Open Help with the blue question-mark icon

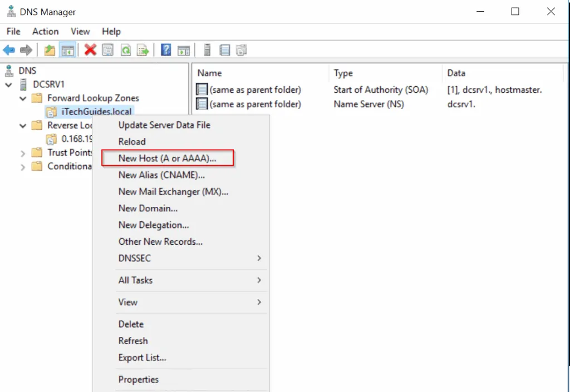coord(166,49)
